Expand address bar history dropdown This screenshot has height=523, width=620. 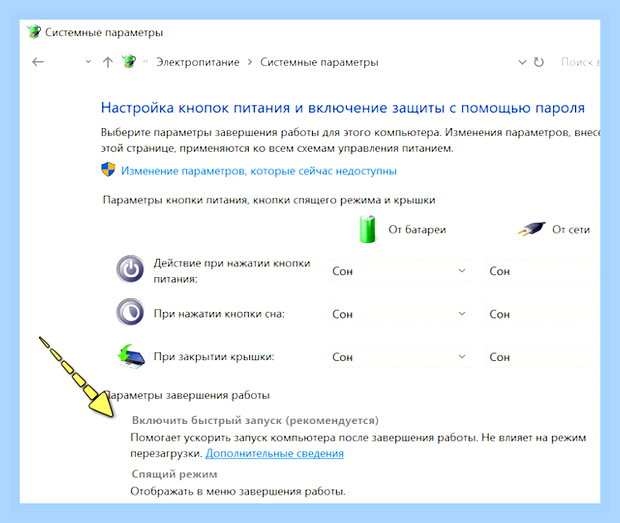pos(522,62)
